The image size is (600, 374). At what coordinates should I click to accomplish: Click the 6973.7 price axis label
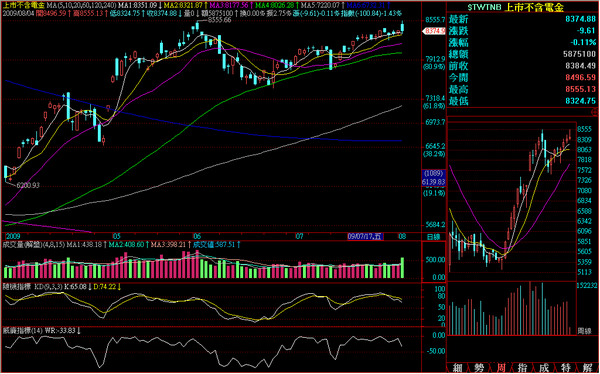coord(434,122)
